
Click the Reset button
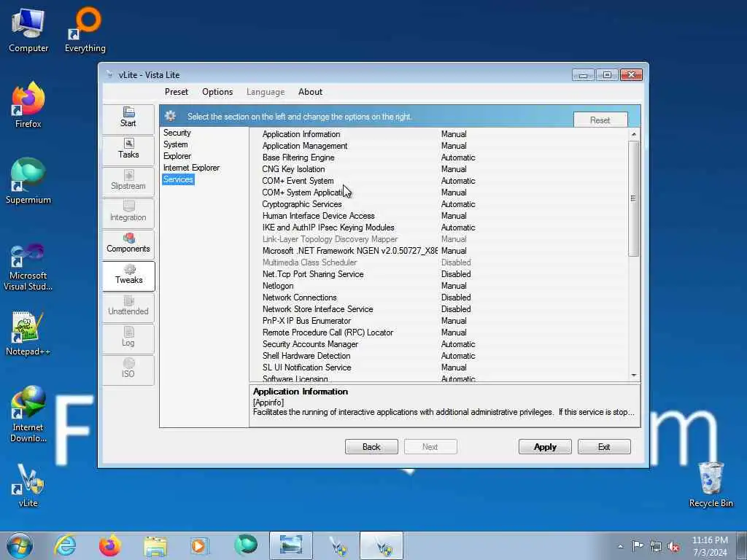[x=600, y=120]
